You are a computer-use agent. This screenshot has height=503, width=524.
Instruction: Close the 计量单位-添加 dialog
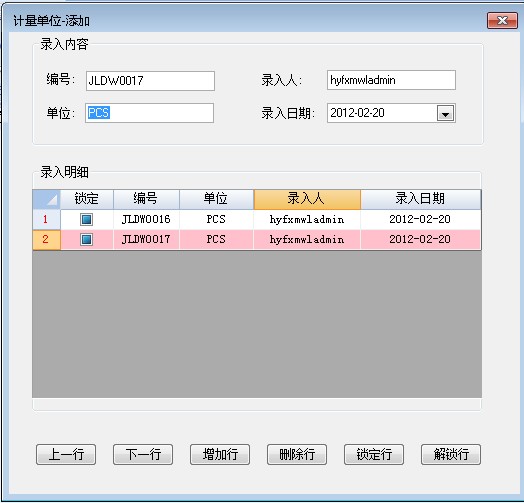click(x=502, y=21)
